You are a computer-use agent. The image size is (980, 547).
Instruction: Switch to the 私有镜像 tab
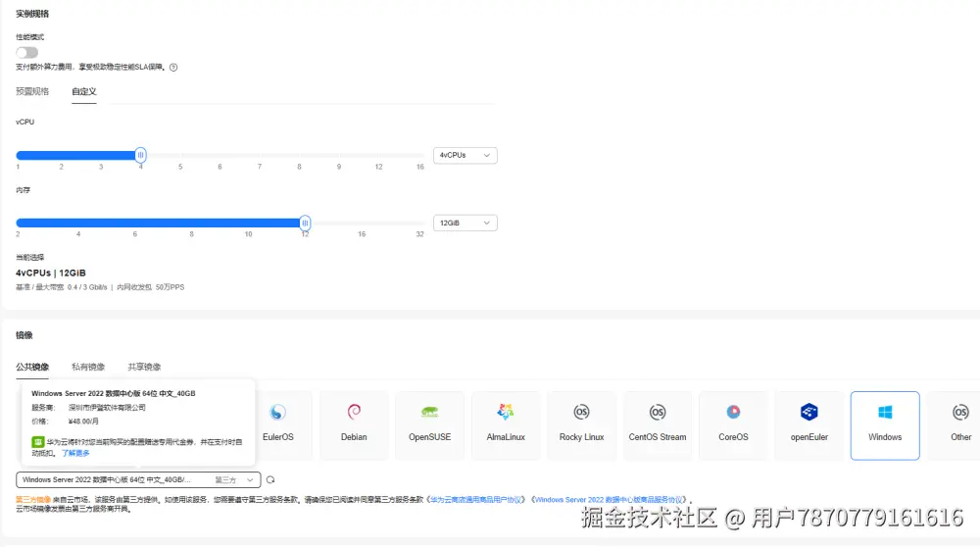tap(88, 367)
